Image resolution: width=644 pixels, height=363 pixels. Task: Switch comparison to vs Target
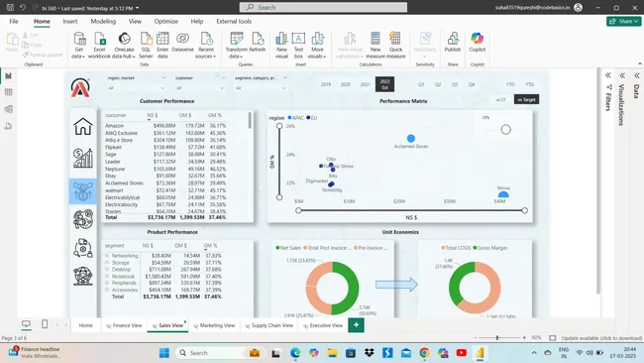coord(526,99)
